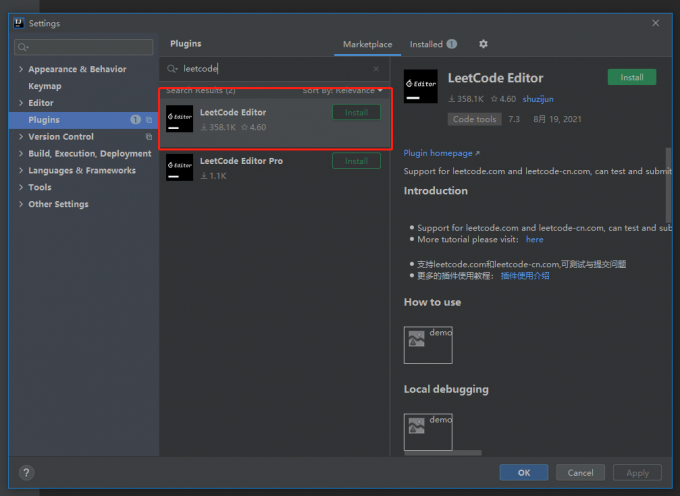Click the plugin search magnifier icon
The width and height of the screenshot is (680, 496).
[x=172, y=69]
